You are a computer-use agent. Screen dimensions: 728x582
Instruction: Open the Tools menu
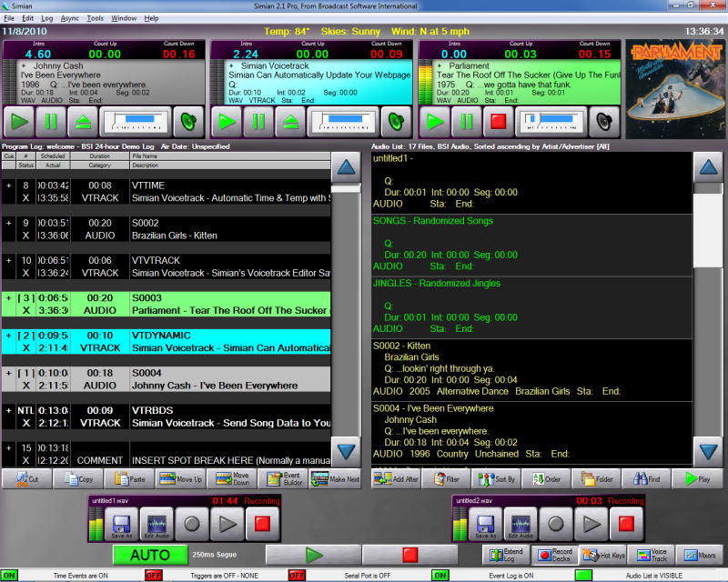coord(96,18)
